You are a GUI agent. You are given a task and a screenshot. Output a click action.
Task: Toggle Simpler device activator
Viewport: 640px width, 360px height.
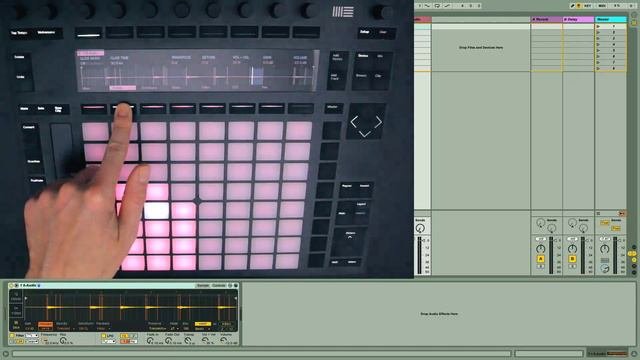(x=11, y=285)
